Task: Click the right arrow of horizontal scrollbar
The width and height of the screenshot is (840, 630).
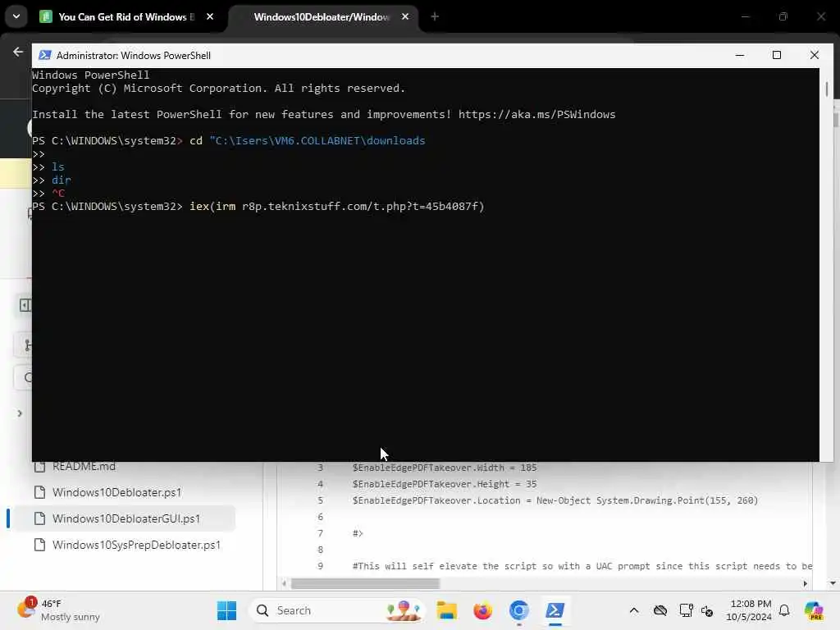Action: [806, 583]
